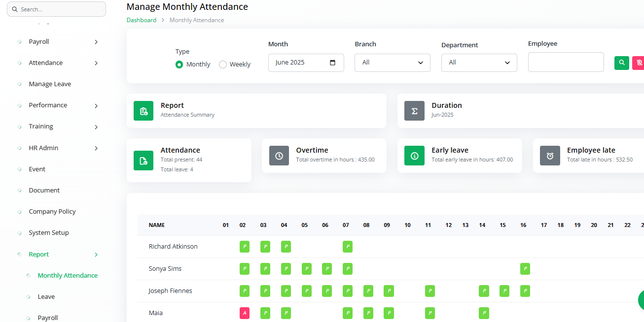Click the Report clipboard icon
The height and width of the screenshot is (322, 644).
pyautogui.click(x=143, y=111)
